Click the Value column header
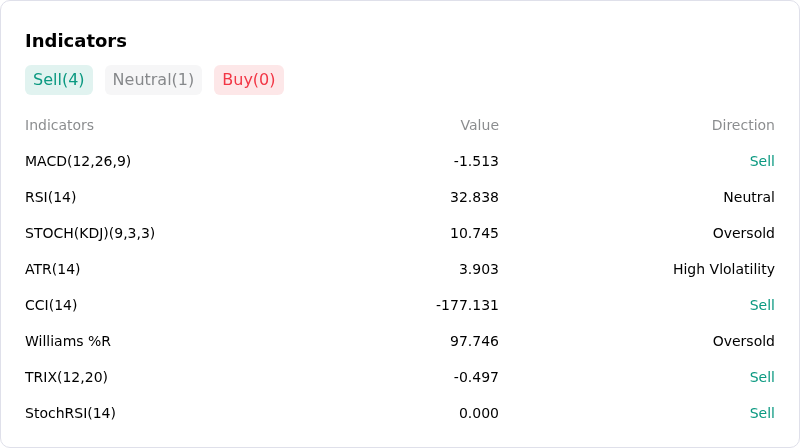The image size is (800, 448). [479, 125]
